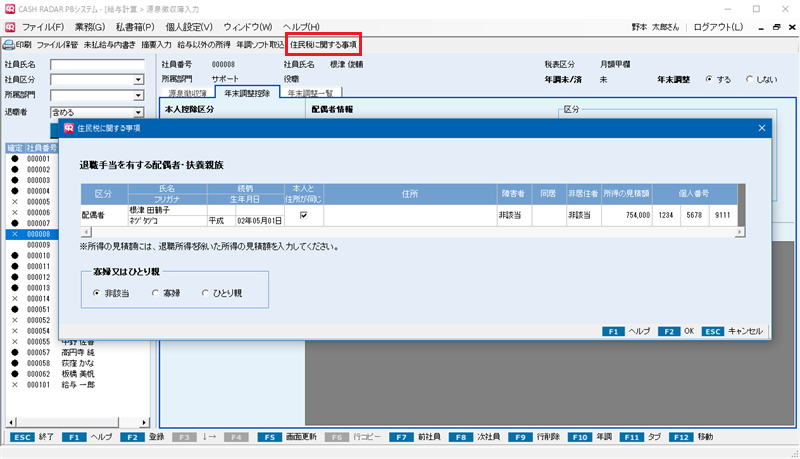
Task: Click the black dot marker for employee 000001
Action: click(x=15, y=159)
